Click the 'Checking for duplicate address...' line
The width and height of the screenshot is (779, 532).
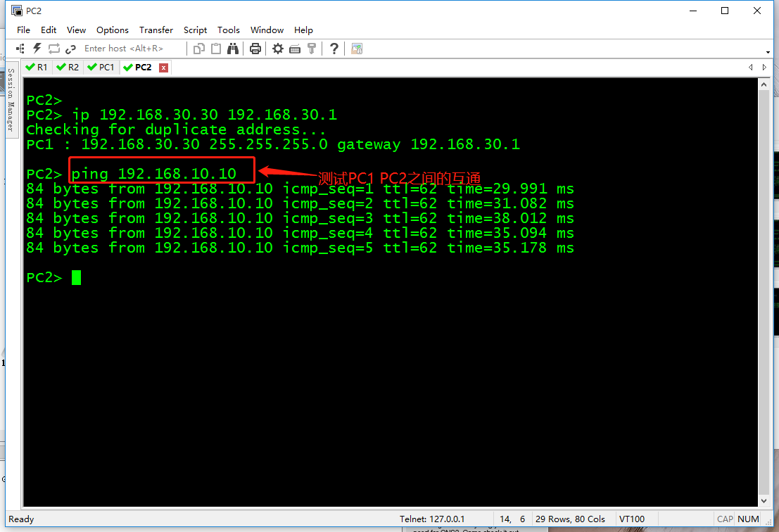[x=176, y=129]
